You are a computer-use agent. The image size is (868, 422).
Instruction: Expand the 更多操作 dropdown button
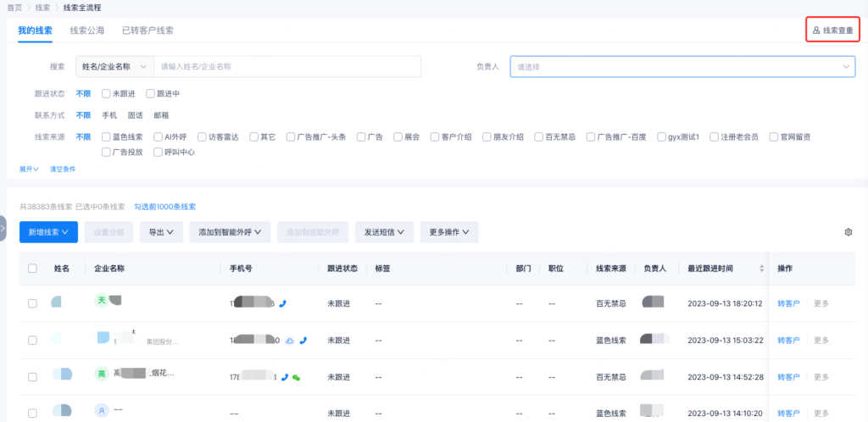pyautogui.click(x=449, y=232)
